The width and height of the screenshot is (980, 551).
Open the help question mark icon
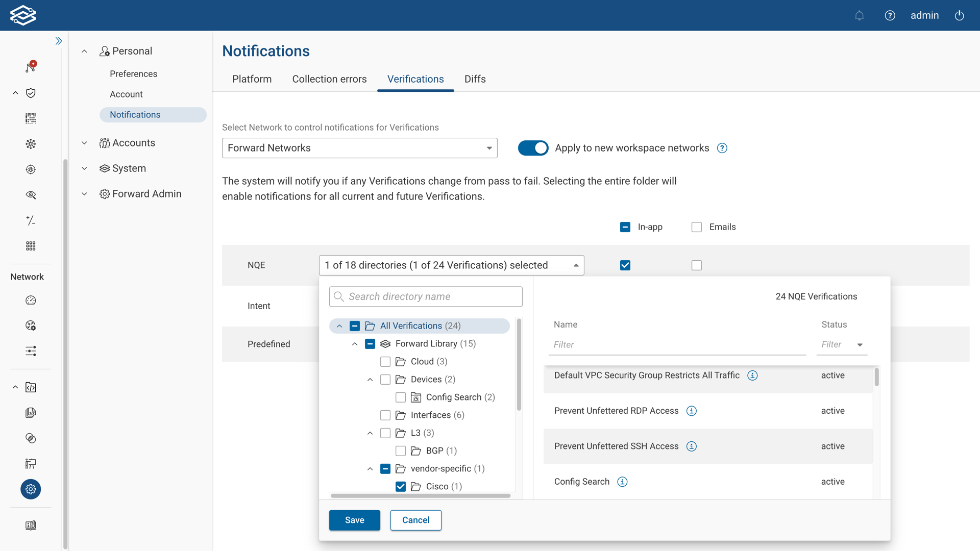tap(890, 15)
